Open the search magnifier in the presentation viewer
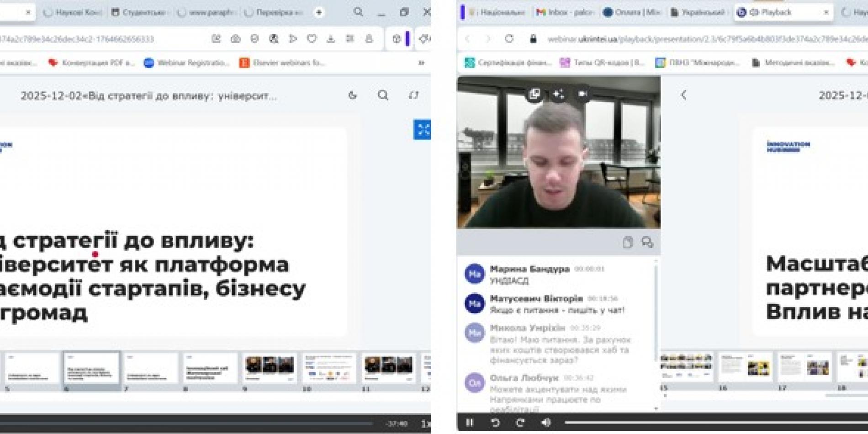 (383, 95)
